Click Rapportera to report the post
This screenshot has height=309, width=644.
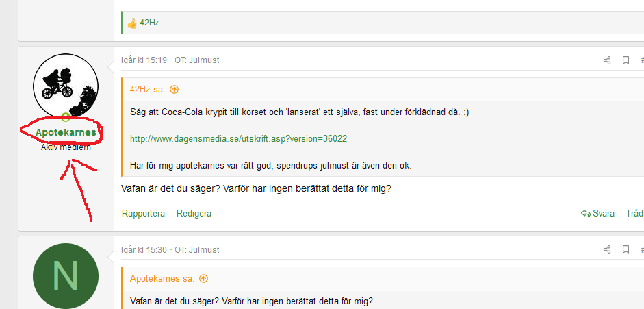143,213
